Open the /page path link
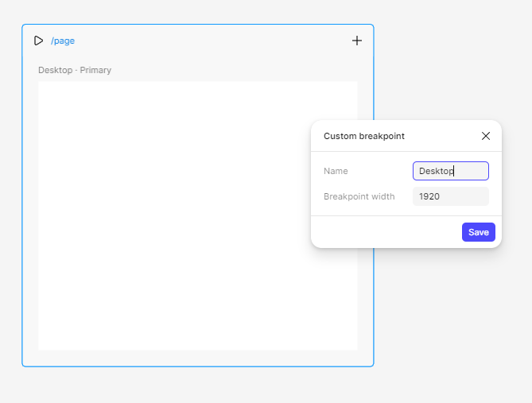This screenshot has width=532, height=403. 63,41
